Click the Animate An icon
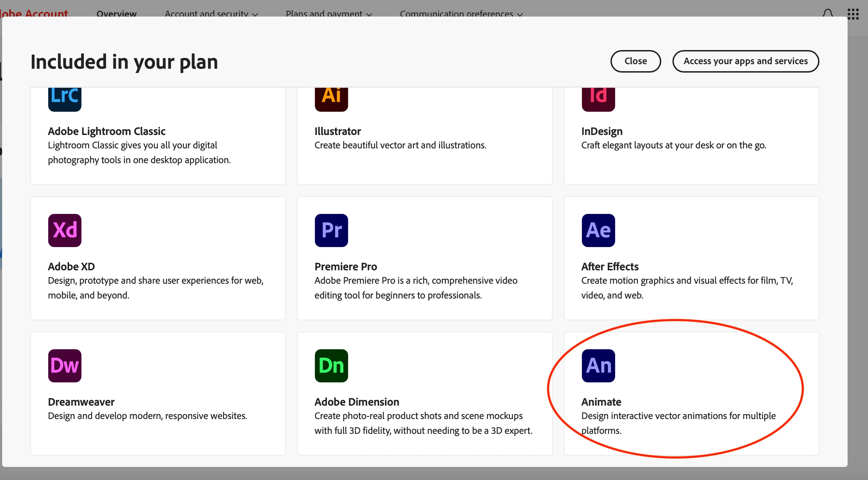 (x=598, y=366)
